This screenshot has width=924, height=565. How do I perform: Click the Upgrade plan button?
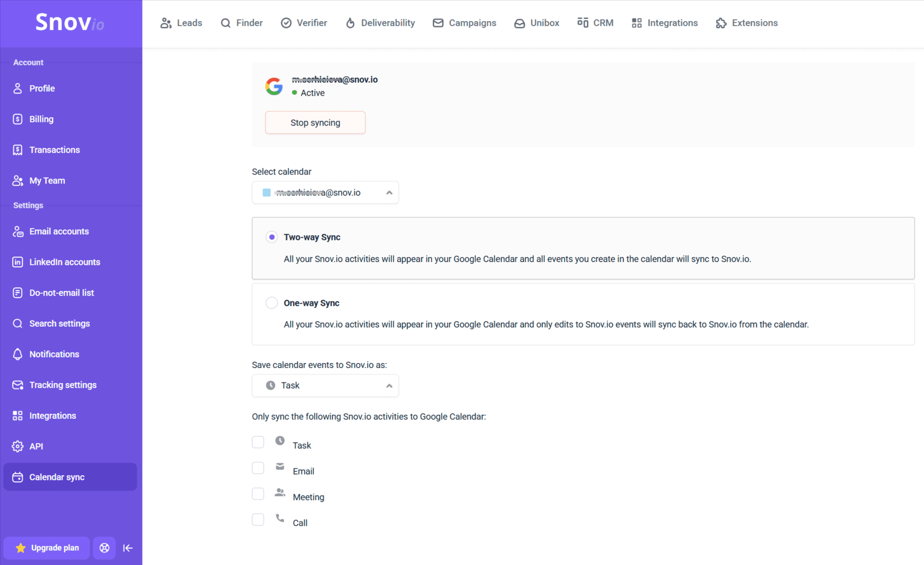click(47, 548)
